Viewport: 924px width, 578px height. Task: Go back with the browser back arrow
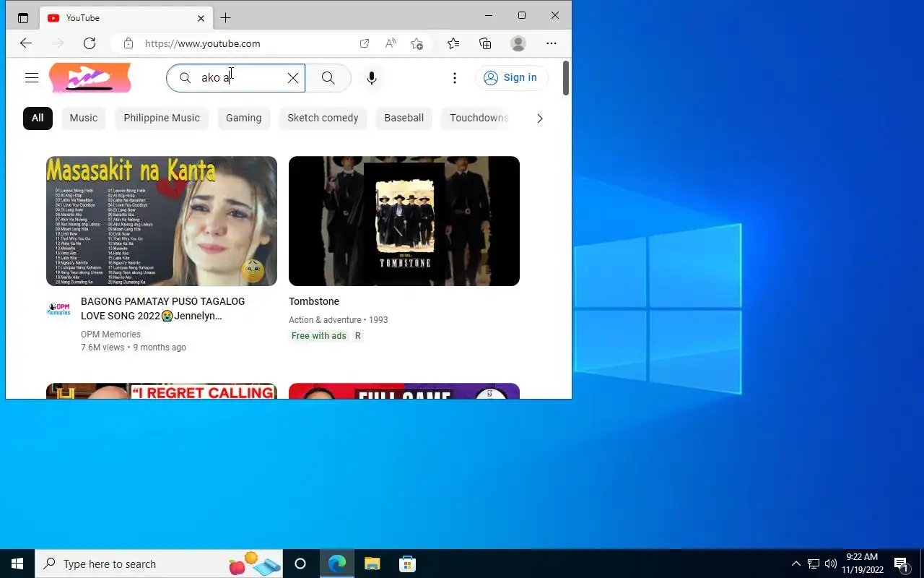pos(26,43)
